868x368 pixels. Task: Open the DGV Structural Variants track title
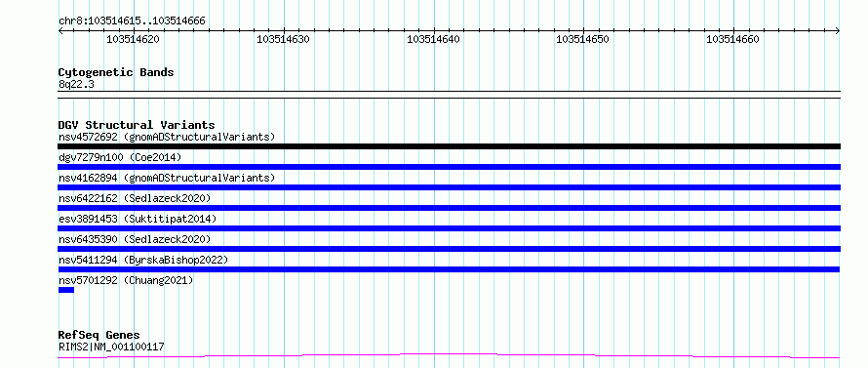137,125
